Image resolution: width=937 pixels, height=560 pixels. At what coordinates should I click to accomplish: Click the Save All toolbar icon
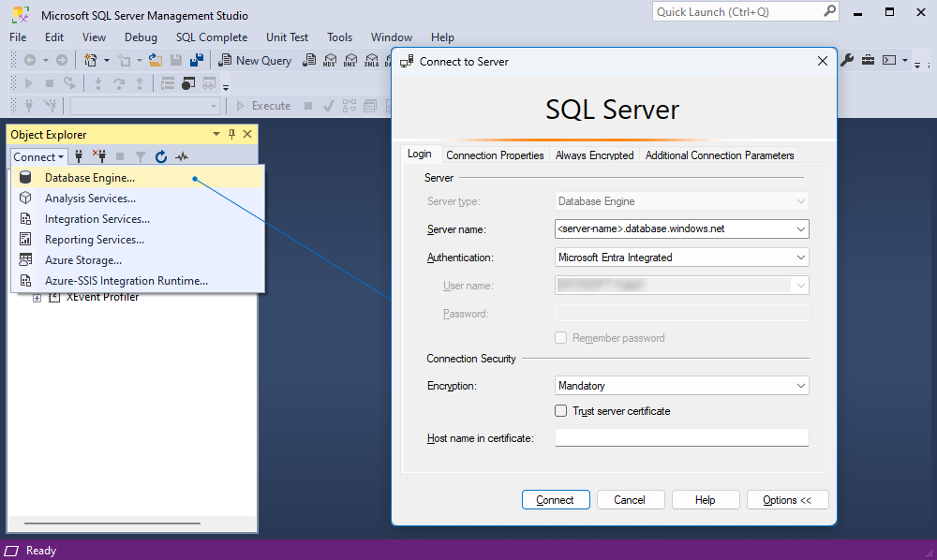[197, 60]
